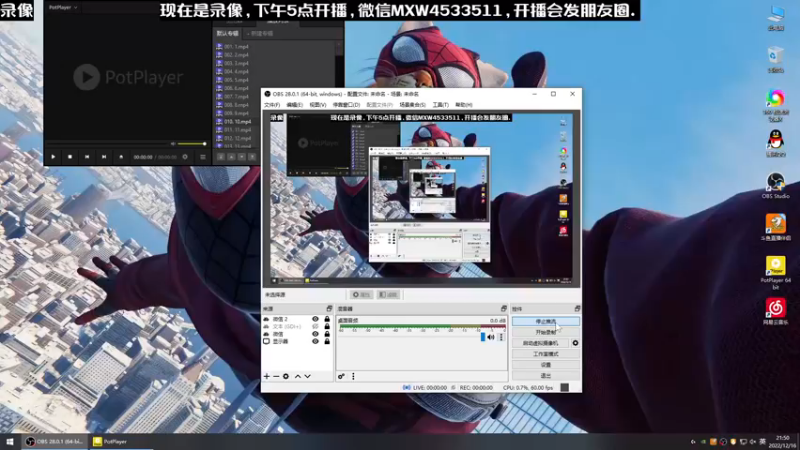Toggle lock on the text (GDI+) source
The image size is (800, 450).
[x=327, y=327]
